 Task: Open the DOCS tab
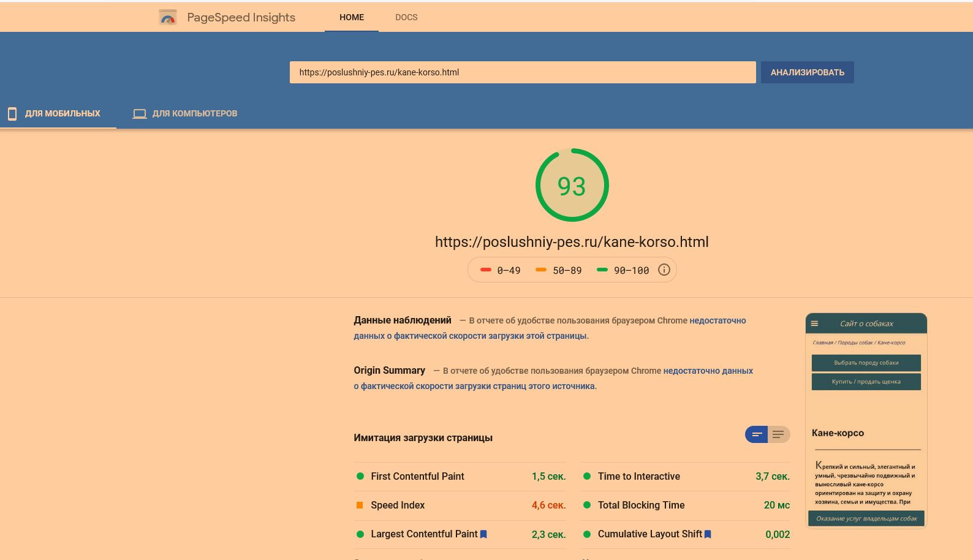point(406,17)
